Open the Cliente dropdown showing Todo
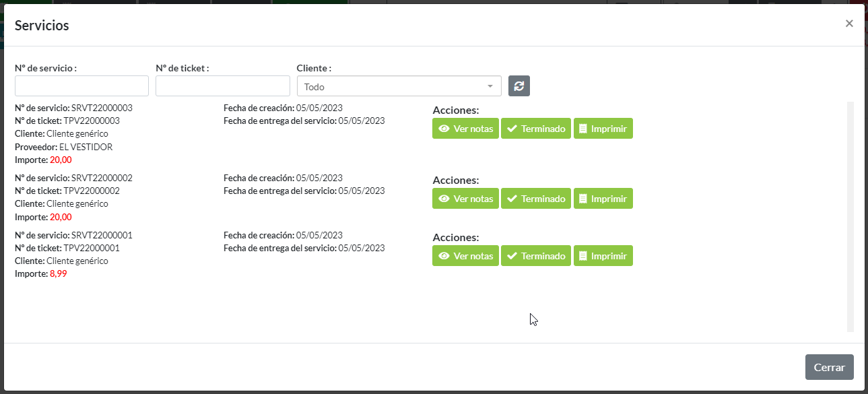Image resolution: width=868 pixels, height=394 pixels. (x=391, y=86)
